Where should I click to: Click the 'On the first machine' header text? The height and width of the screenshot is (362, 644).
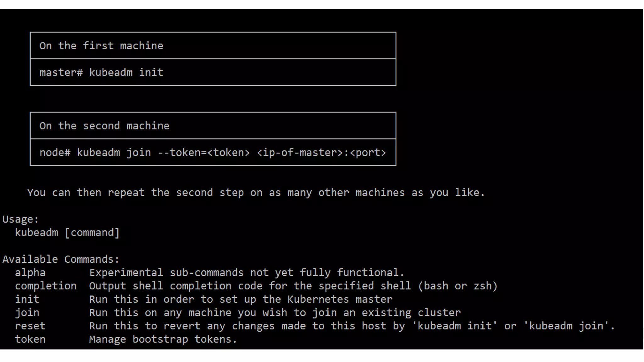101,46
